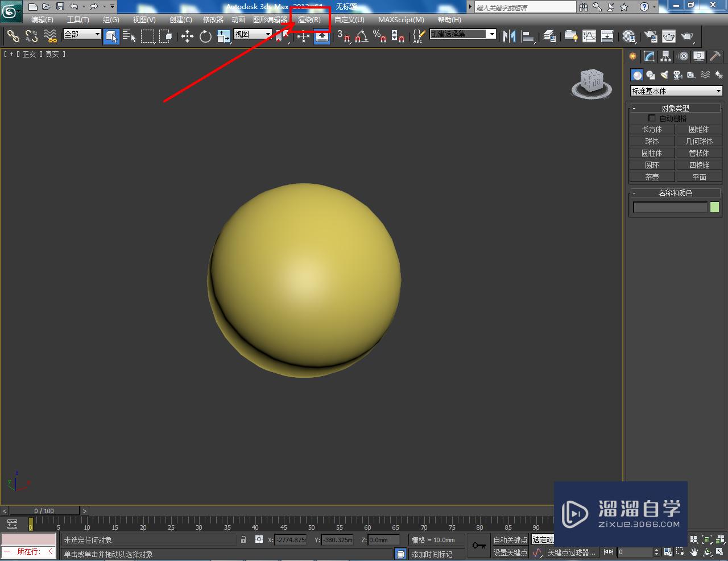Enable the 自动栅格 checkbox
Viewport: 728px width, 561px height.
click(x=652, y=118)
